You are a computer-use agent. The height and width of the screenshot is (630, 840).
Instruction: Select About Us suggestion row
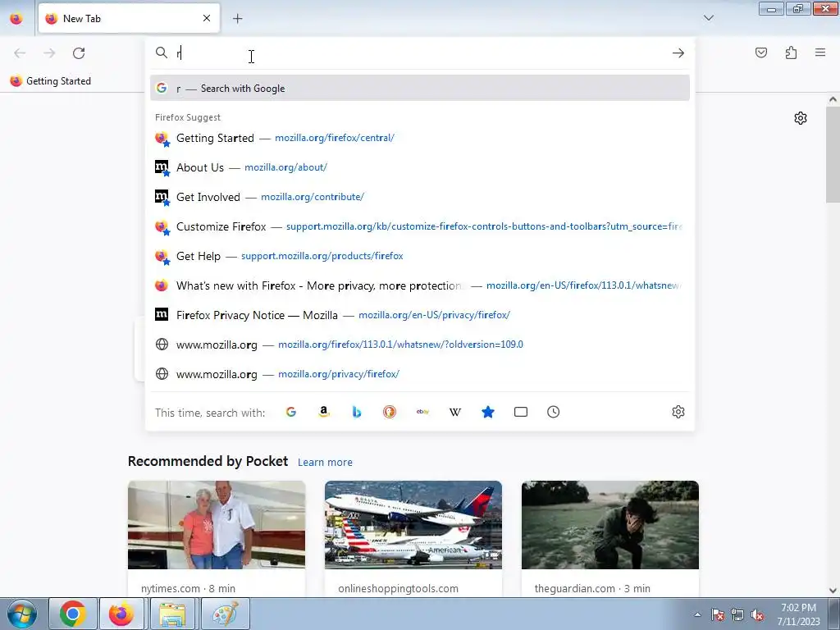click(x=420, y=167)
